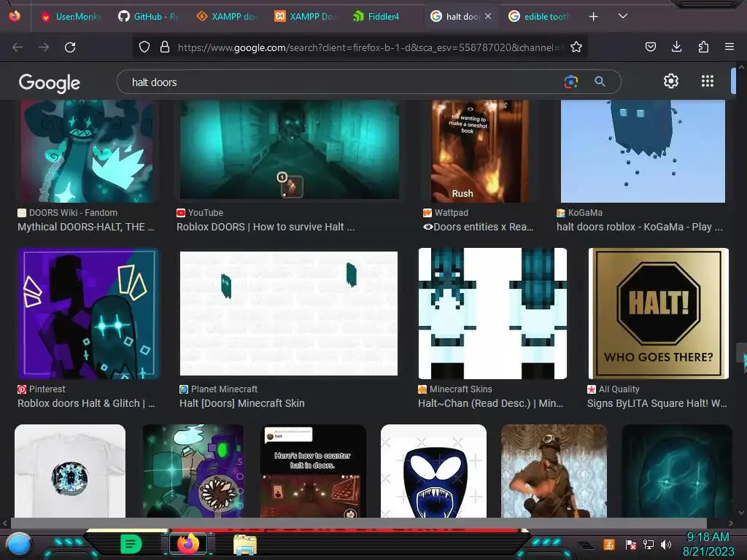Click the magnifier search icon in search box
Image resolution: width=747 pixels, height=560 pixels.
600,82
